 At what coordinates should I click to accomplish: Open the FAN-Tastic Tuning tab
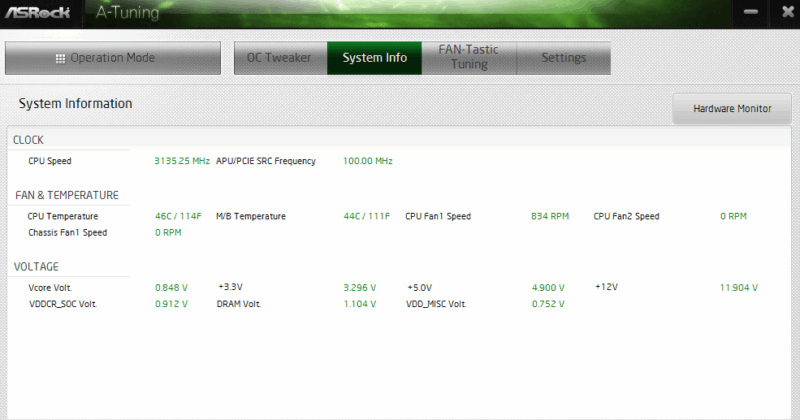(469, 57)
